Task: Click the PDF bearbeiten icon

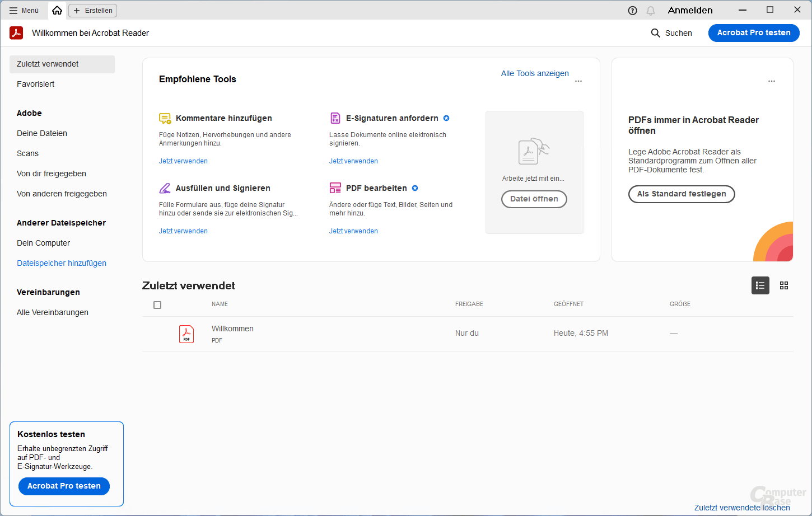Action: click(335, 188)
